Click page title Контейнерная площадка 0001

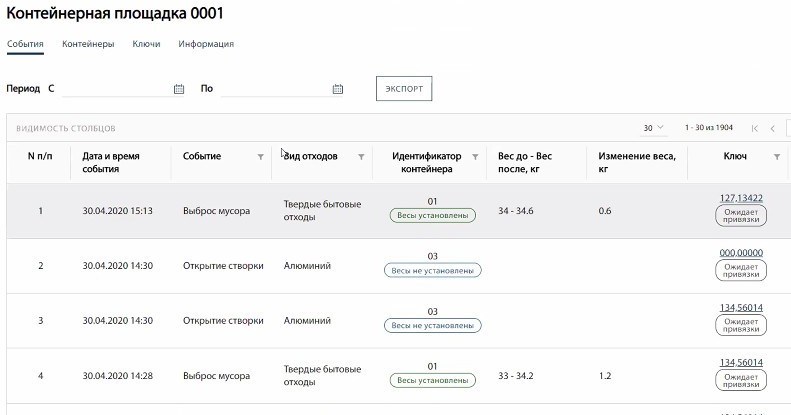point(115,13)
